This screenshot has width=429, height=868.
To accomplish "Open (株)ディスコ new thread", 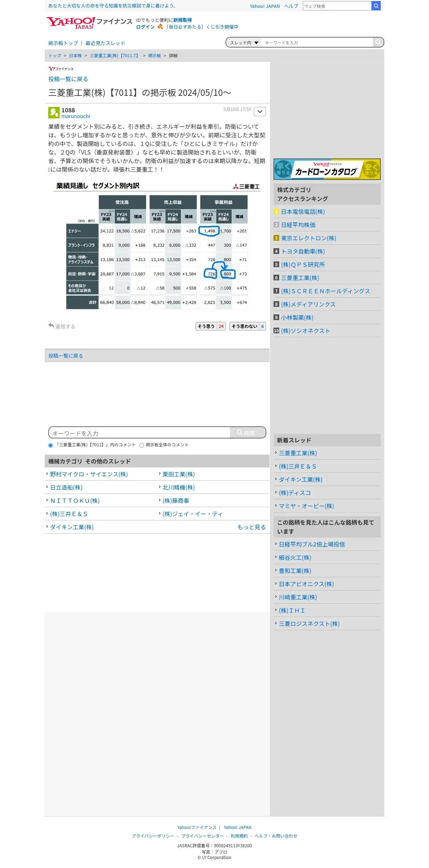I will pyautogui.click(x=295, y=493).
